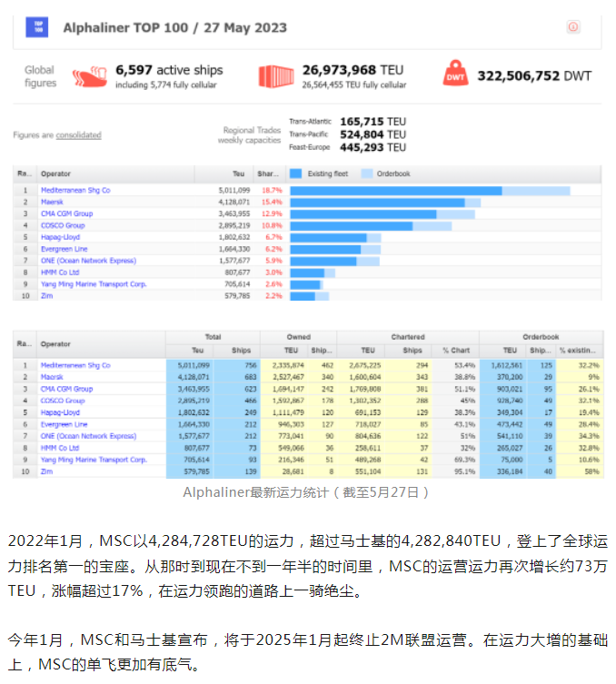Viewport: 616px width, 684px height.
Task: Click the Orderbook column group header
Action: (541, 337)
